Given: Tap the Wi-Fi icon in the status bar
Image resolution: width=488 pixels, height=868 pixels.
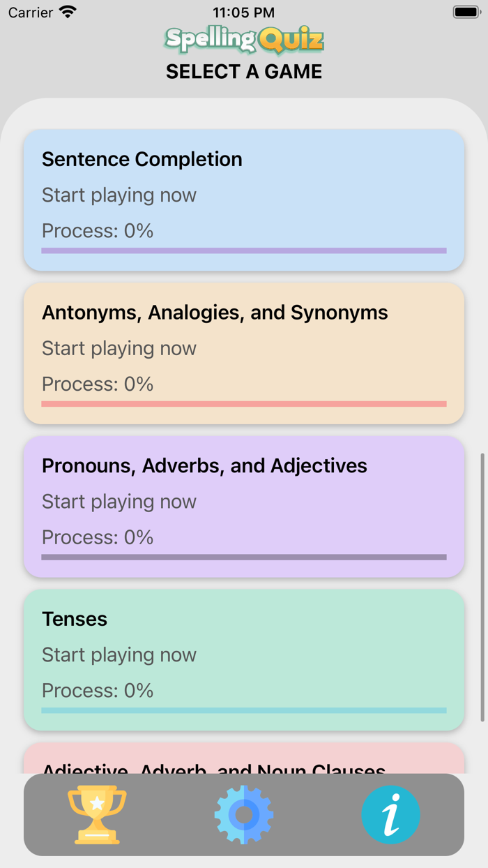Looking at the screenshot, I should tap(68, 11).
